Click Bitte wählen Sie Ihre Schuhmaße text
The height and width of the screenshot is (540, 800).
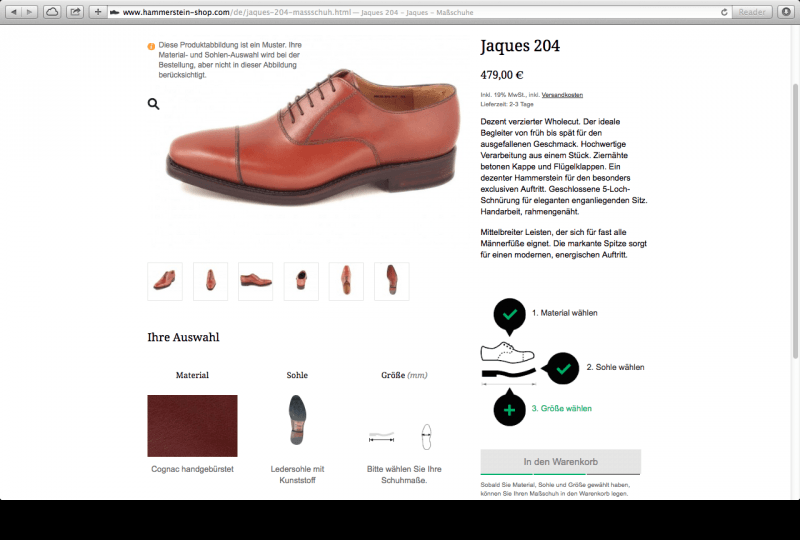[404, 475]
